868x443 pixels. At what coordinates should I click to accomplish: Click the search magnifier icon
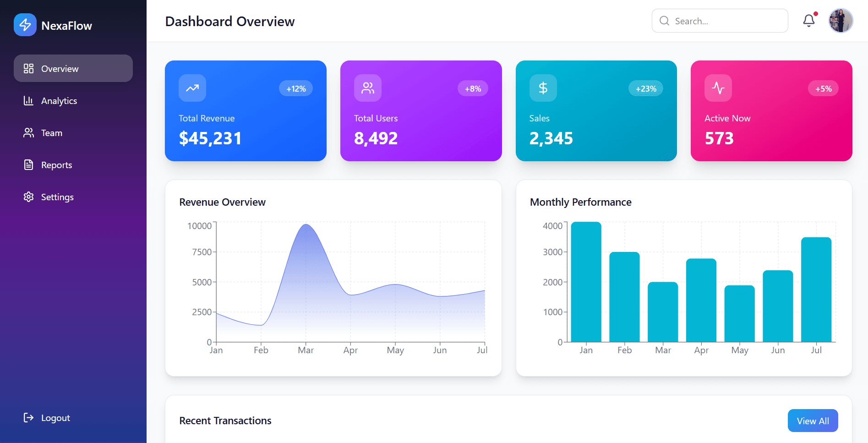coord(664,21)
